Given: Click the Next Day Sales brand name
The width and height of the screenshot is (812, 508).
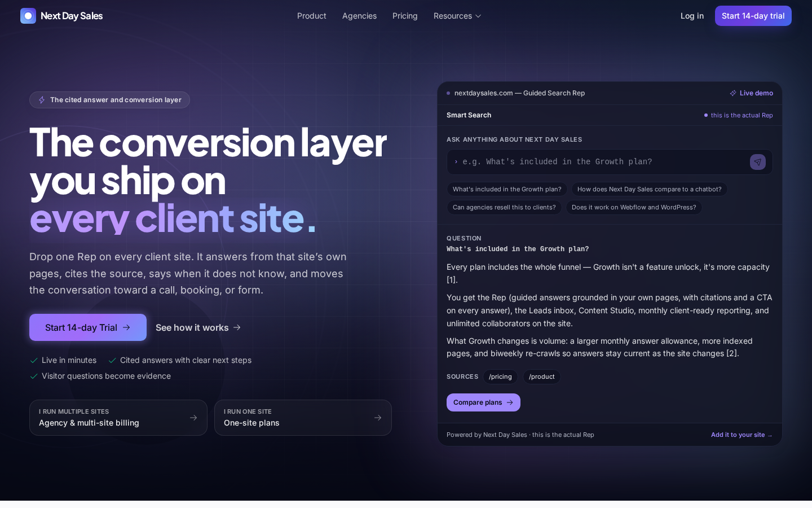Looking at the screenshot, I should 72,16.
